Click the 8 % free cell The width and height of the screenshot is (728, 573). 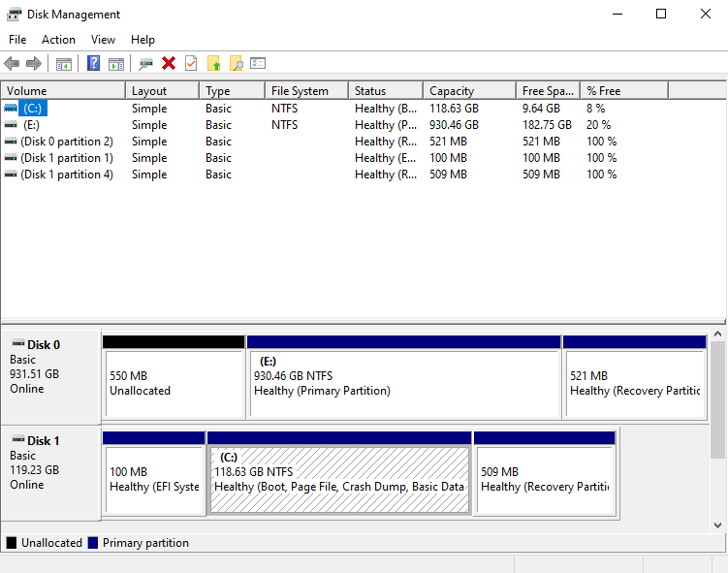click(x=595, y=109)
